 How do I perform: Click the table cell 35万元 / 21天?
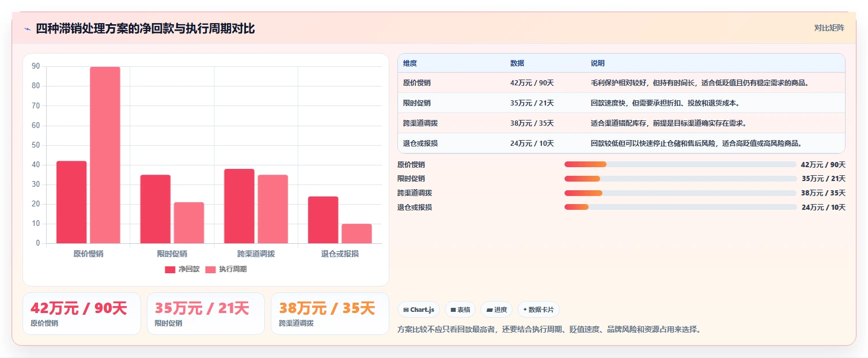[532, 103]
